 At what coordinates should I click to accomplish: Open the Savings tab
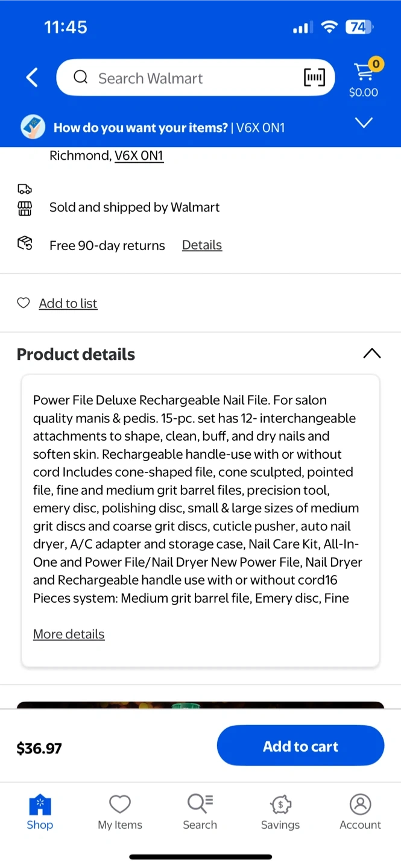coord(280,811)
